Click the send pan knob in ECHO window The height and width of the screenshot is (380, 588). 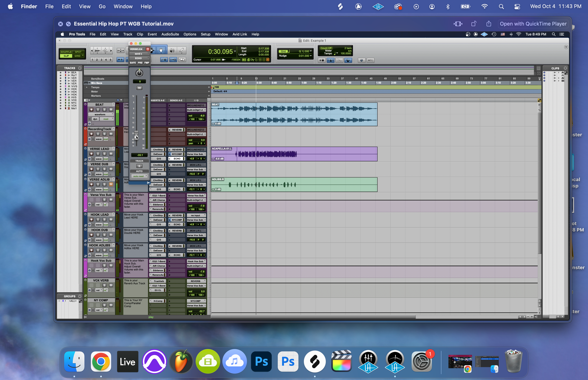point(139,73)
